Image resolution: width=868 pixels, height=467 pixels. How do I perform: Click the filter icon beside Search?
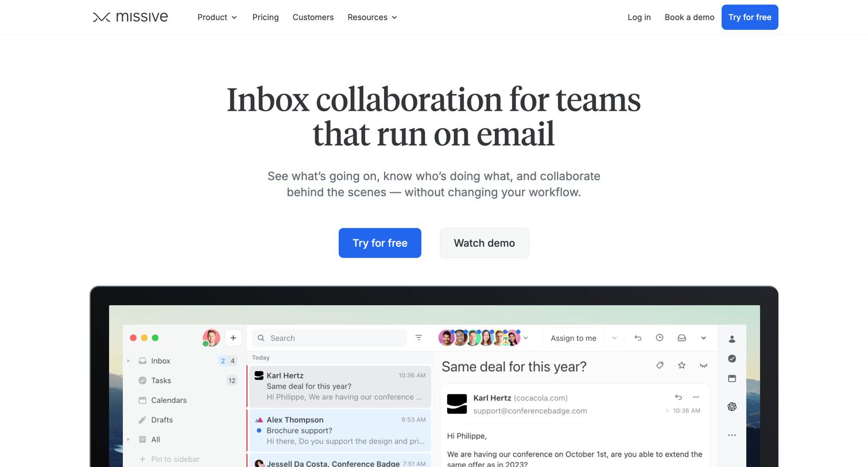pos(418,338)
